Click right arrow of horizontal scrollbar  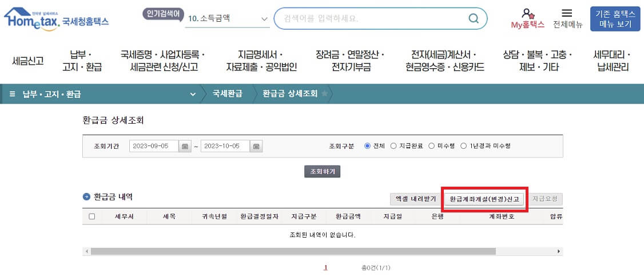(559, 251)
